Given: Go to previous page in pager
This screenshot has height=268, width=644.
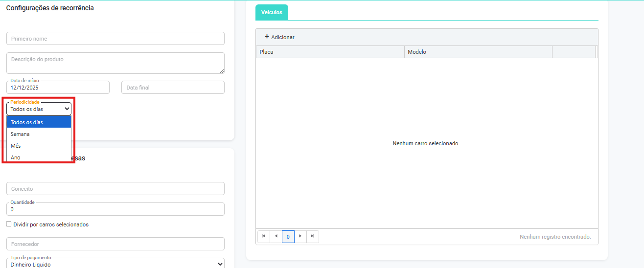Looking at the screenshot, I should point(276,237).
